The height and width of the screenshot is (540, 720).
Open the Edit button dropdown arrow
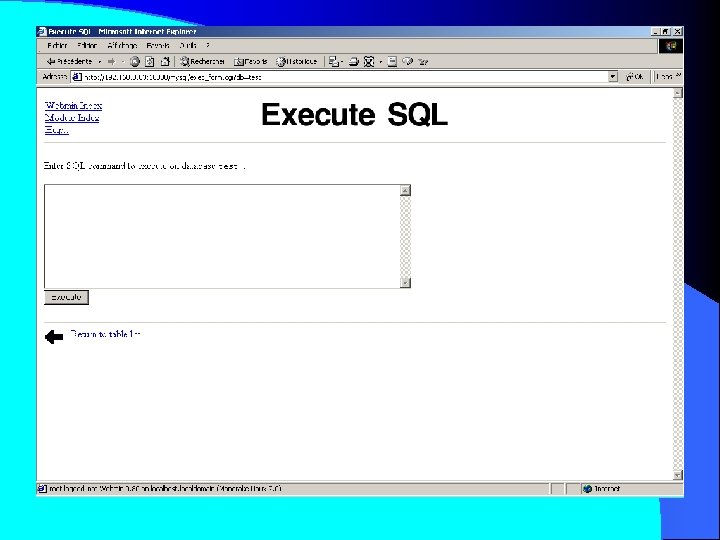[380, 62]
